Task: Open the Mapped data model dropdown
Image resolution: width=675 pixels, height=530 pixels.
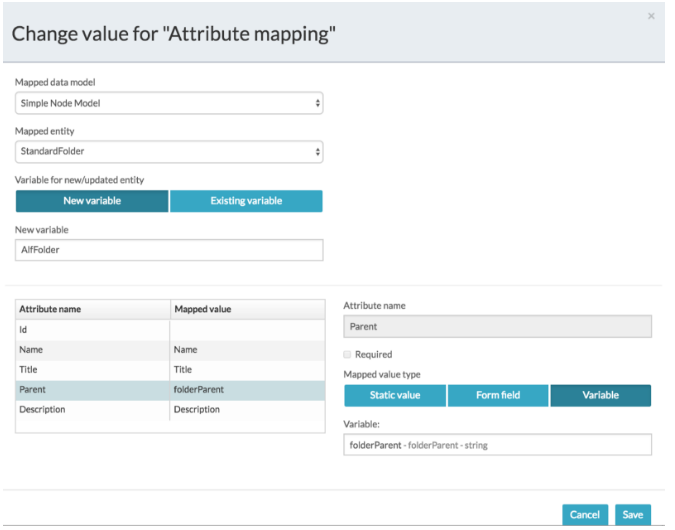Action: (169, 103)
